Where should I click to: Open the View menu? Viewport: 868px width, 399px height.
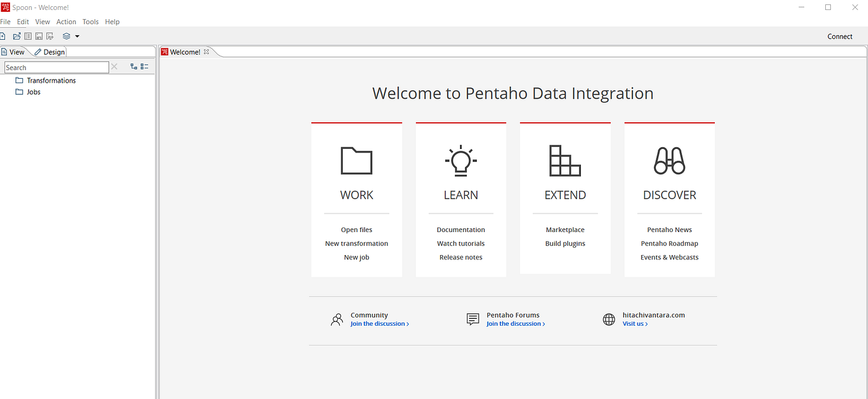43,22
